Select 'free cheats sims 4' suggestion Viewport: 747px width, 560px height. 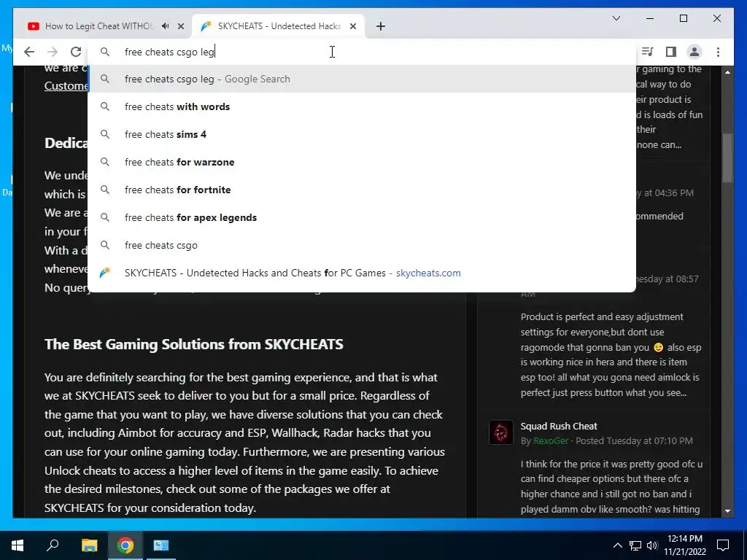pyautogui.click(x=362, y=134)
